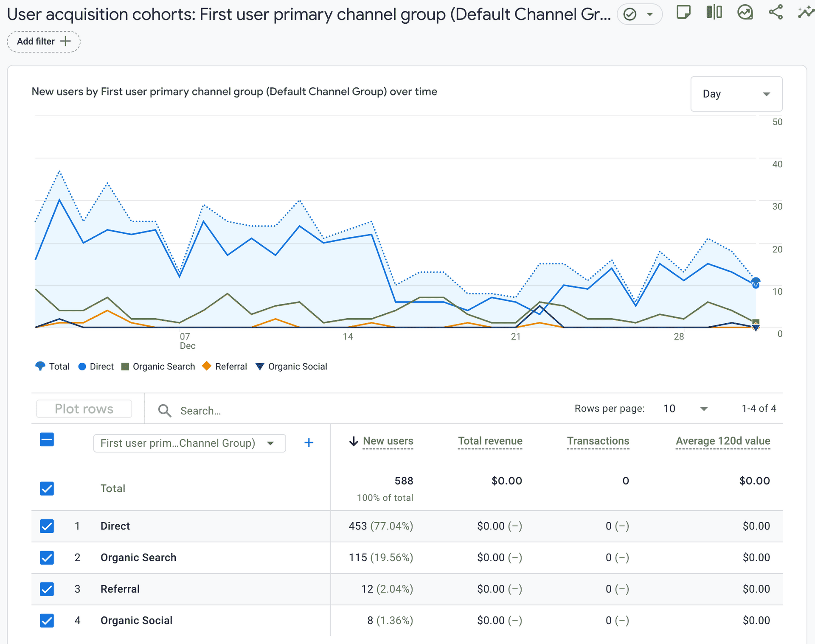815x644 pixels.
Task: Open the Day granularity dropdown
Action: 736,94
